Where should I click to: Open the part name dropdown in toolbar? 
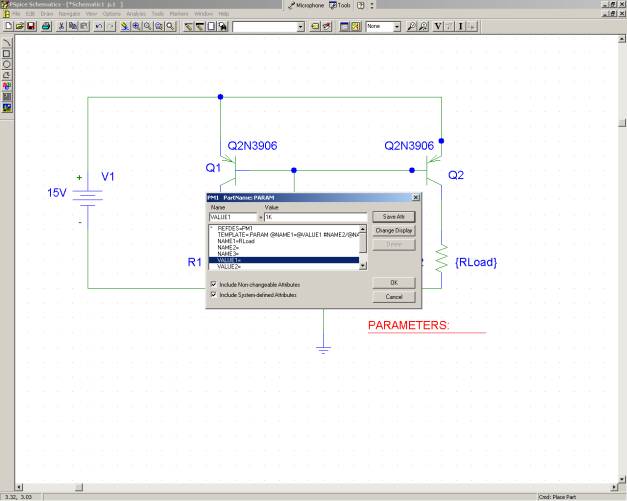pos(301,25)
